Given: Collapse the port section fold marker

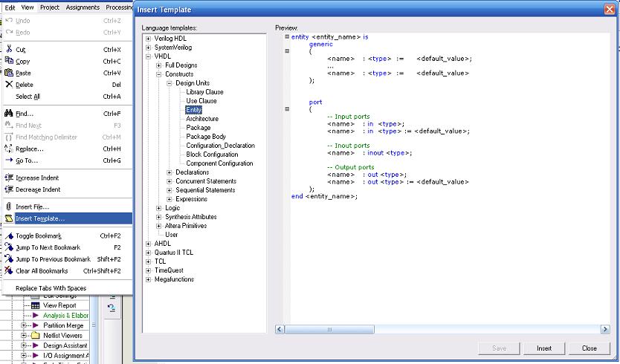Looking at the screenshot, I should [x=287, y=109].
